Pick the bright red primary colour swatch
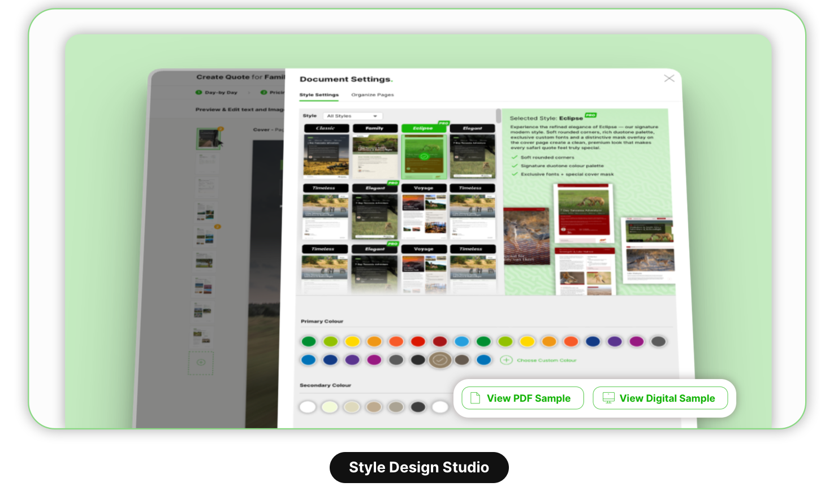Image resolution: width=838 pixels, height=504 pixels. (418, 341)
